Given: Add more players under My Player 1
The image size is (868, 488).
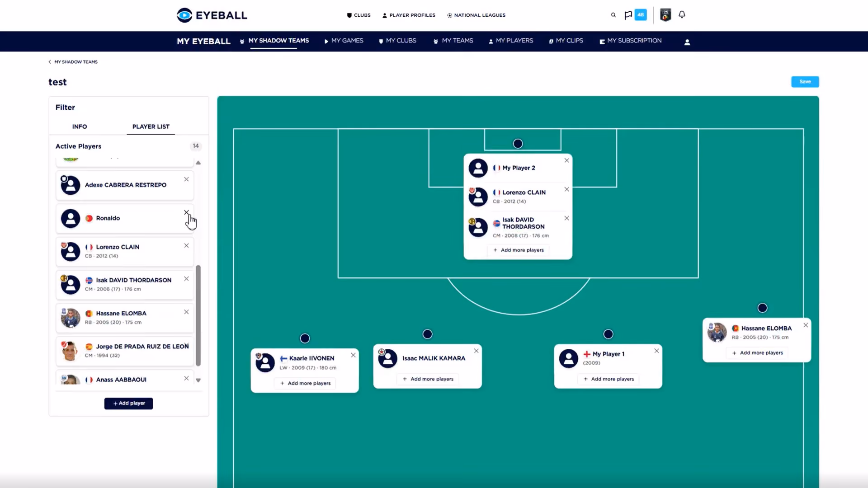Looking at the screenshot, I should [609, 379].
